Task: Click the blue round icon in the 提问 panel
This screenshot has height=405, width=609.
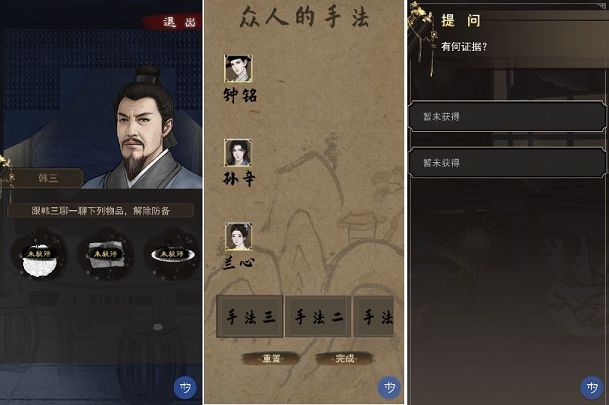Action: (x=592, y=388)
